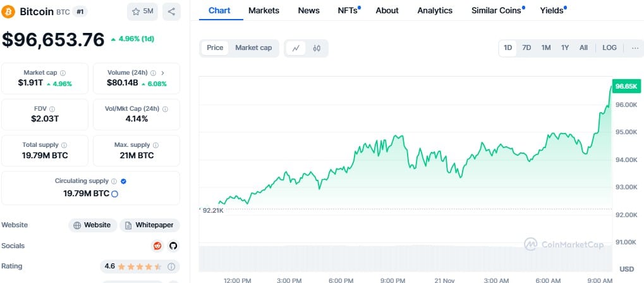The width and height of the screenshot is (644, 283).
Task: Switch to the Markets tab
Action: (x=264, y=11)
